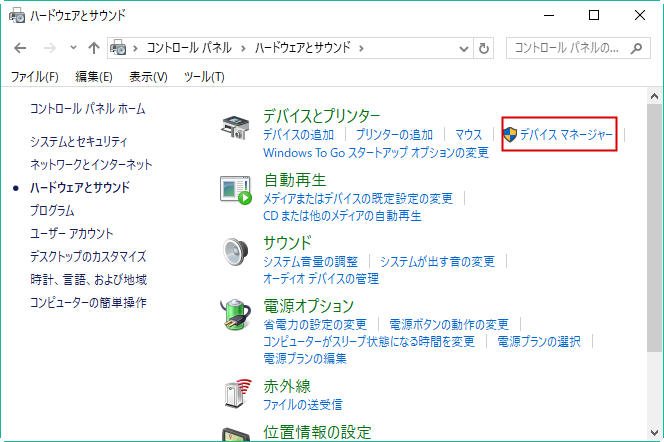Click the title bar window icon

coord(17,16)
